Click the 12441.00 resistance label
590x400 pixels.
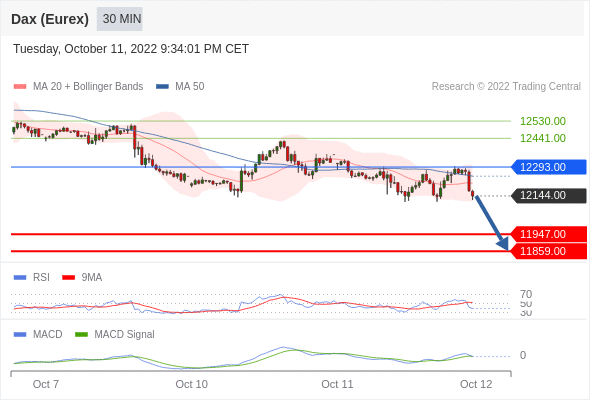pyautogui.click(x=543, y=138)
